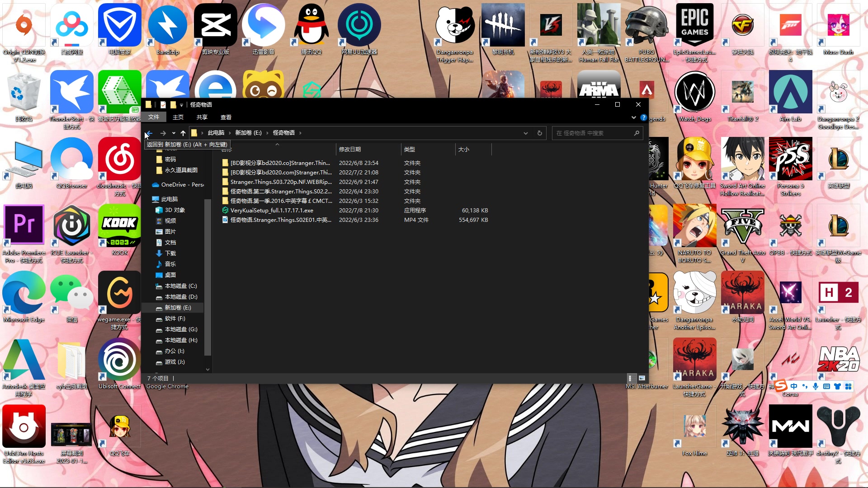Viewport: 868px width, 488px height.
Task: Expand the Explorer ribbon chevron
Action: (633, 117)
